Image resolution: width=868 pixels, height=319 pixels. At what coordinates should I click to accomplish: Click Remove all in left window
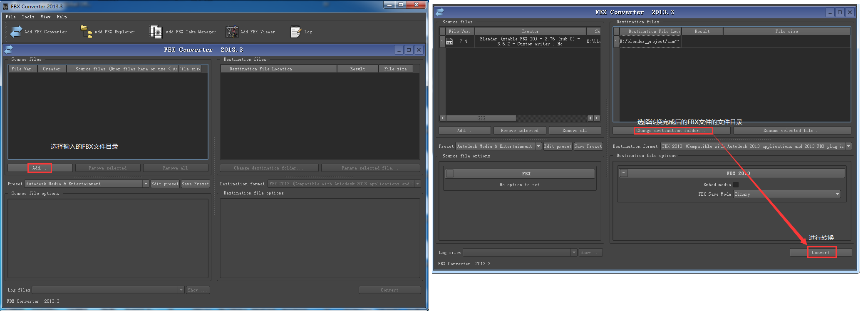(x=175, y=168)
